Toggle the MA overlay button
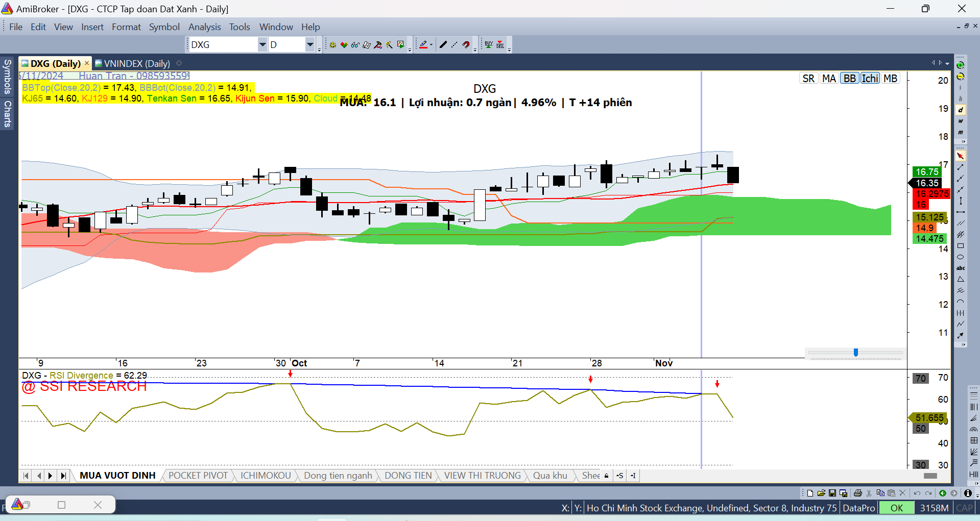 point(829,78)
